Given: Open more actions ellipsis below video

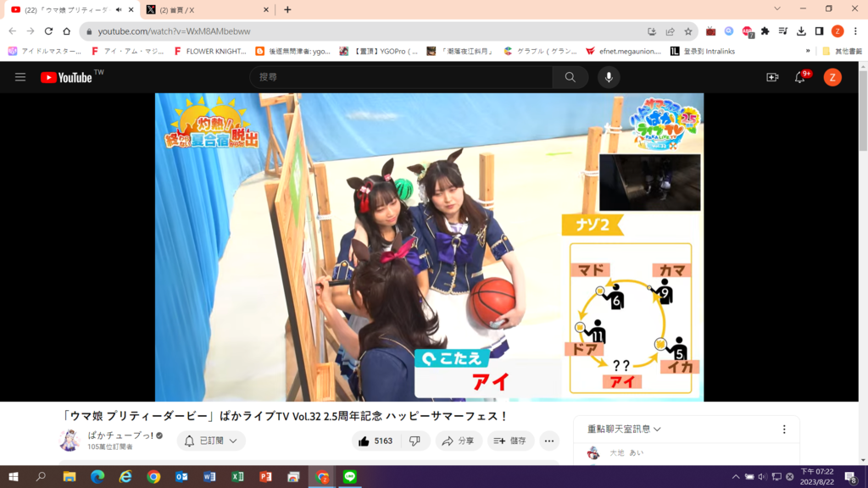Looking at the screenshot, I should point(548,441).
